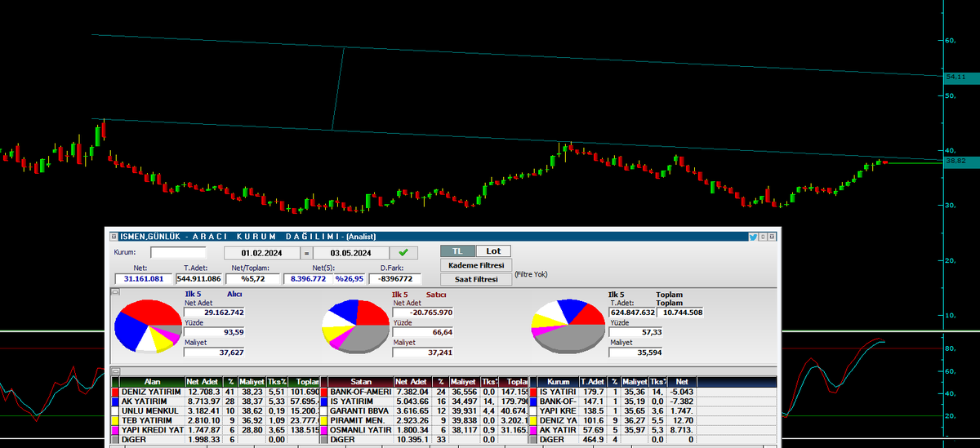Click red swatch beside DENIZ YATIRIM
This screenshot has height=448, width=980.
114,393
